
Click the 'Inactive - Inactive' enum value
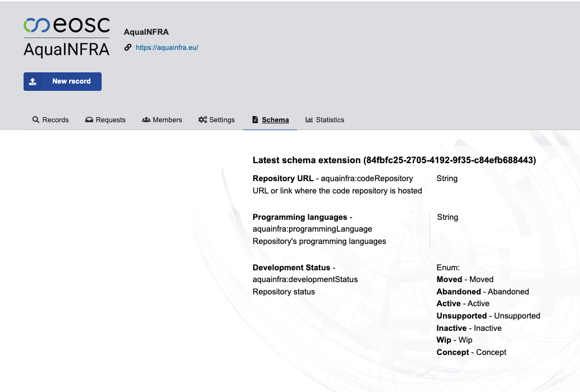(x=469, y=328)
